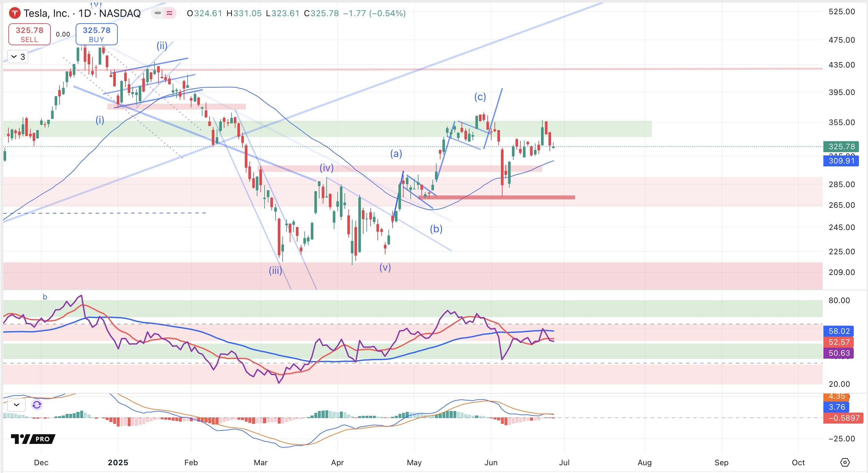Screen dimensions: 868x473
Task: Click the 325.78 BUY button
Action: click(x=96, y=34)
